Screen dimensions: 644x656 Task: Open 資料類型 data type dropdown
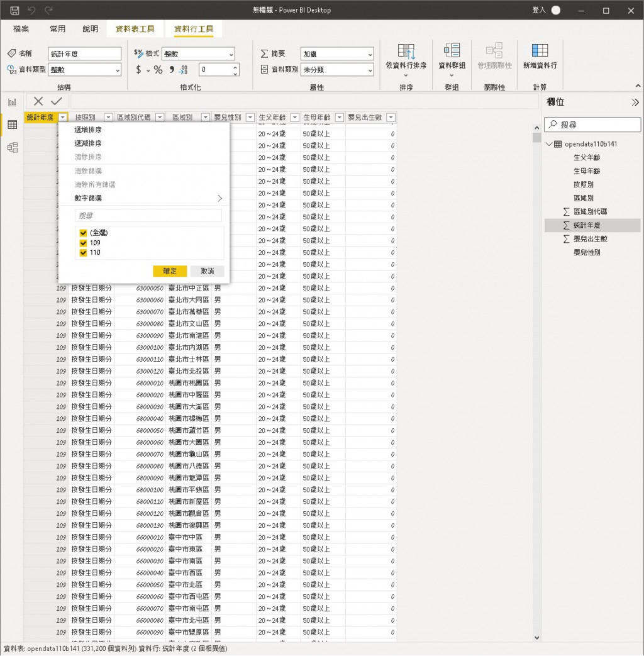click(x=84, y=70)
